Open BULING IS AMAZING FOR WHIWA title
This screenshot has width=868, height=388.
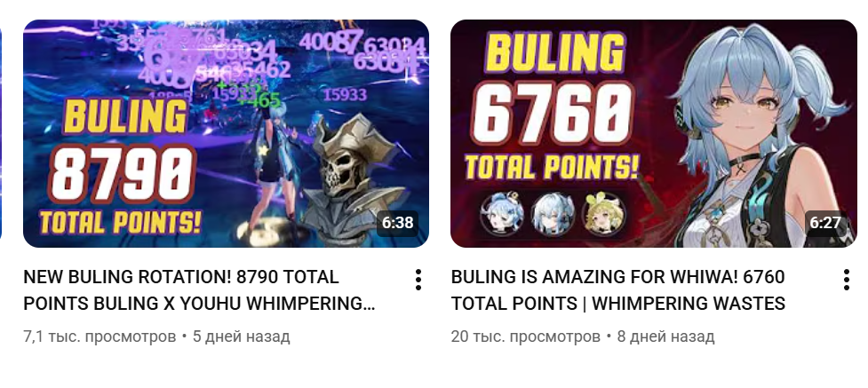[x=617, y=290]
